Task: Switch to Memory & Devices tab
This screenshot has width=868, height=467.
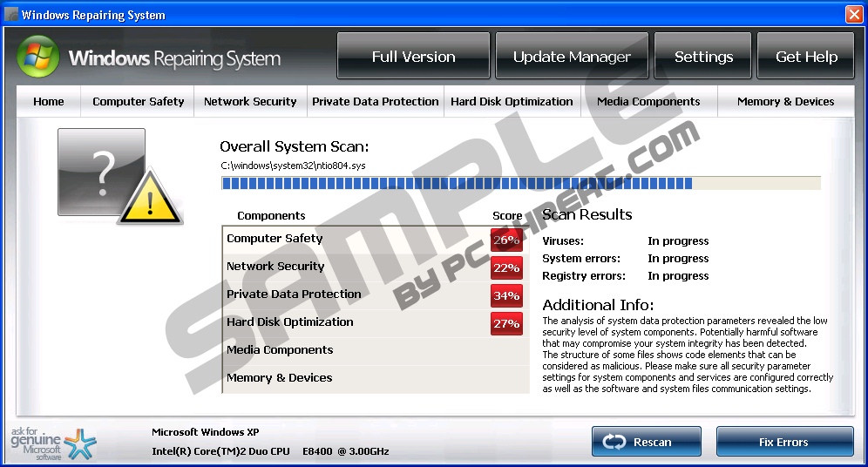Action: pos(785,101)
